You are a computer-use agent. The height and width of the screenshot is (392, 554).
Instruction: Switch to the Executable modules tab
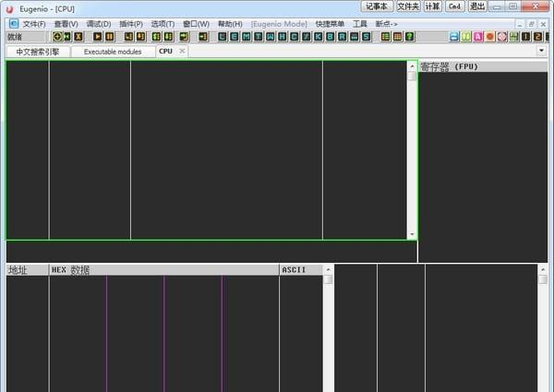pyautogui.click(x=113, y=52)
